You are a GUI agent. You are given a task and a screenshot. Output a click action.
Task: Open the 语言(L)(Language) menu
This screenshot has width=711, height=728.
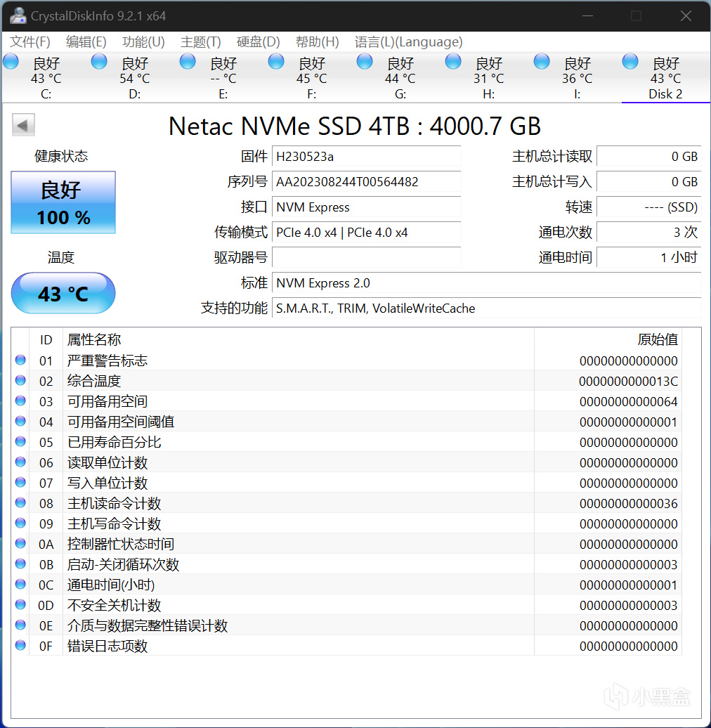409,42
